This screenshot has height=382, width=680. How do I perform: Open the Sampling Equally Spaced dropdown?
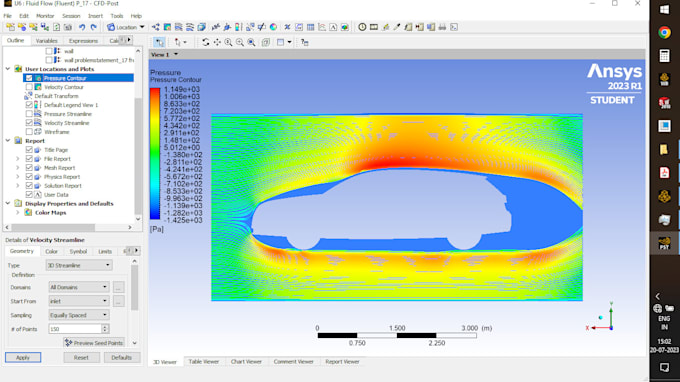pyautogui.click(x=78, y=315)
